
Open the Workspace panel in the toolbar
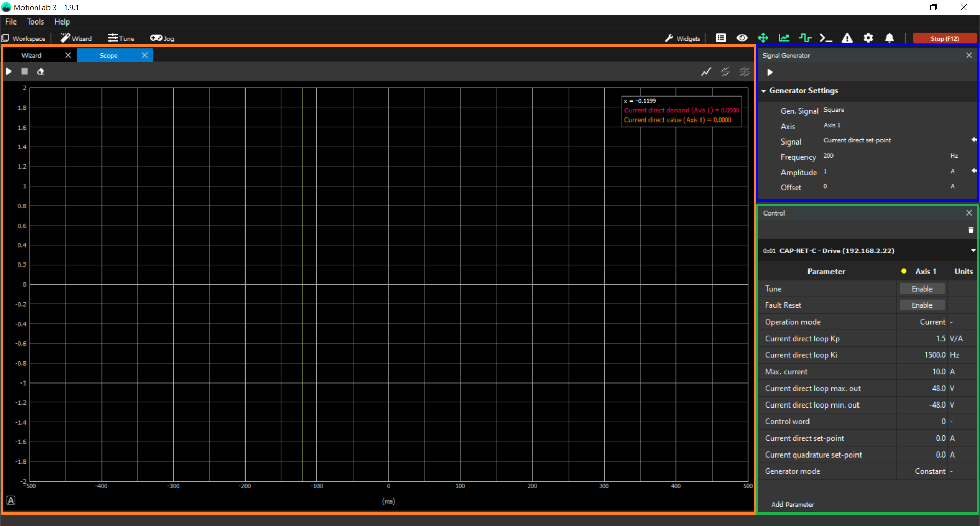tap(23, 38)
